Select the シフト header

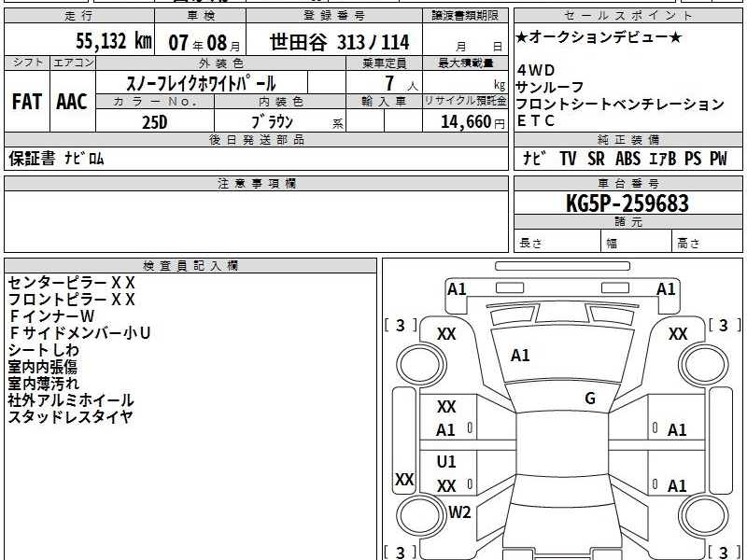(x=28, y=63)
